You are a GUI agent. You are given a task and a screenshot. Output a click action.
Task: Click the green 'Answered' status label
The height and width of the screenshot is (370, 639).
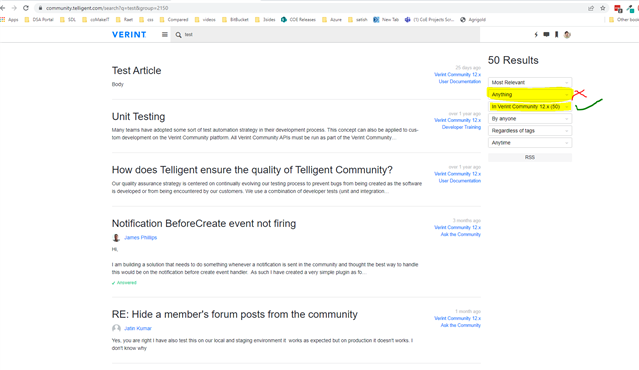(124, 283)
